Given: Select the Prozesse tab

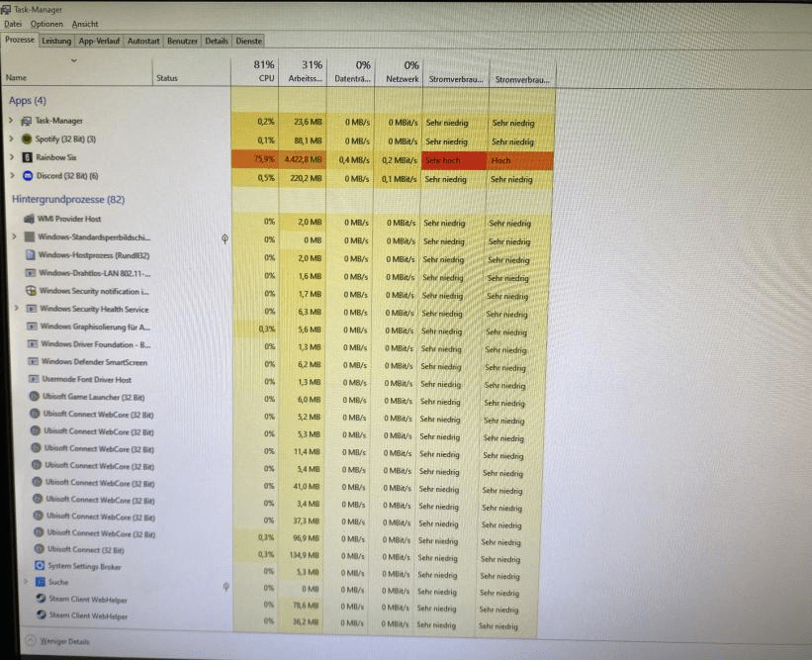Looking at the screenshot, I should click(20, 40).
